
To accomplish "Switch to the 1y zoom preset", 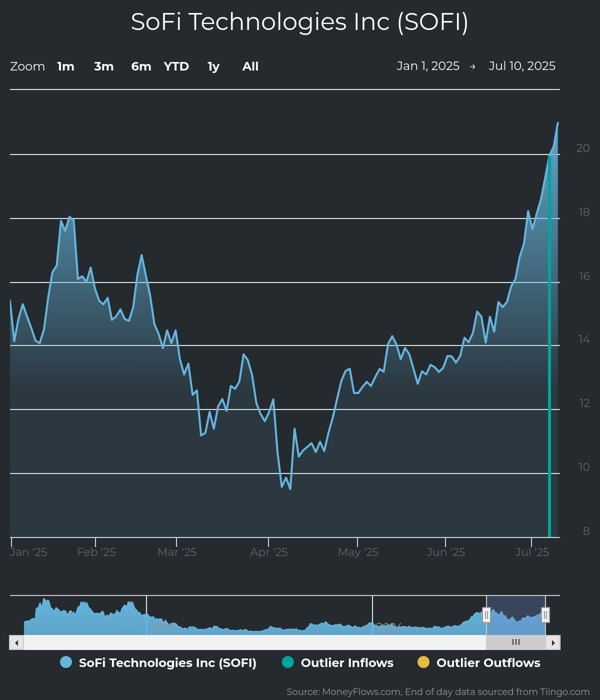I will point(213,66).
